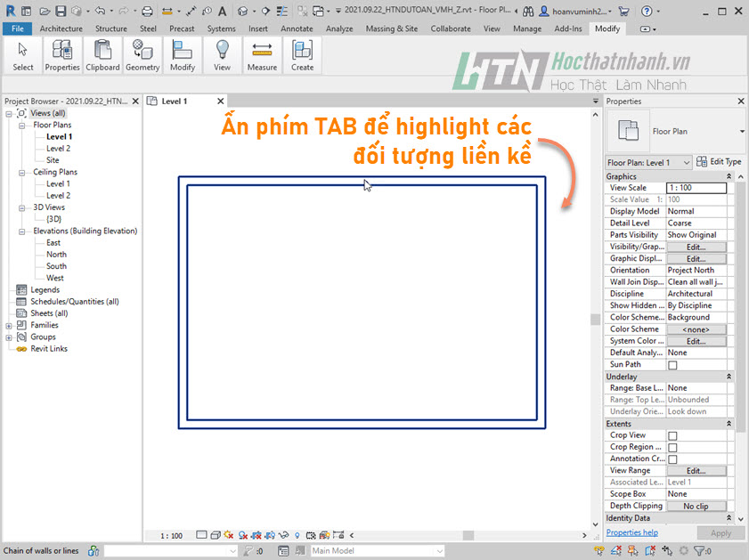
Task: Open the Worksets icon in status bar
Action: [94, 551]
